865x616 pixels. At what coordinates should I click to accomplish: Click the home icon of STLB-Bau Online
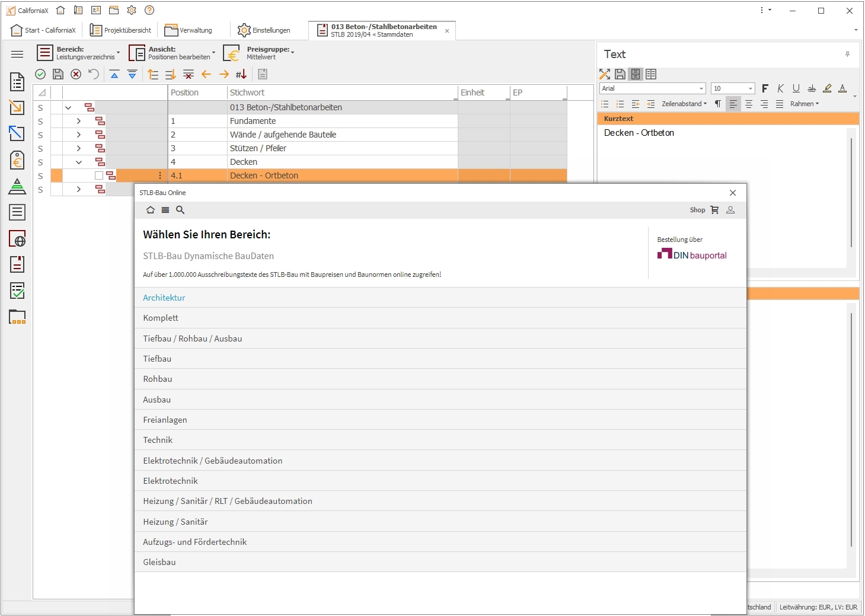[x=150, y=210]
